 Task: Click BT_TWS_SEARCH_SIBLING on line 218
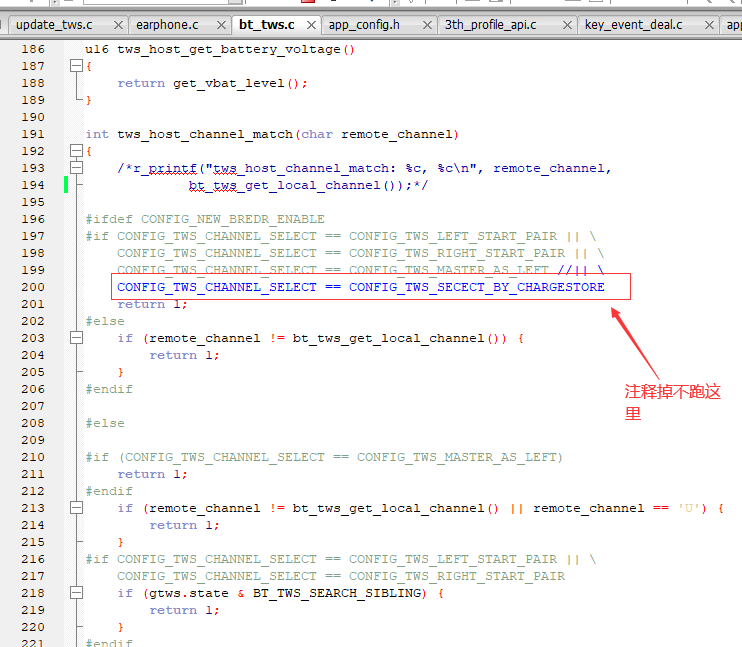pos(337,593)
